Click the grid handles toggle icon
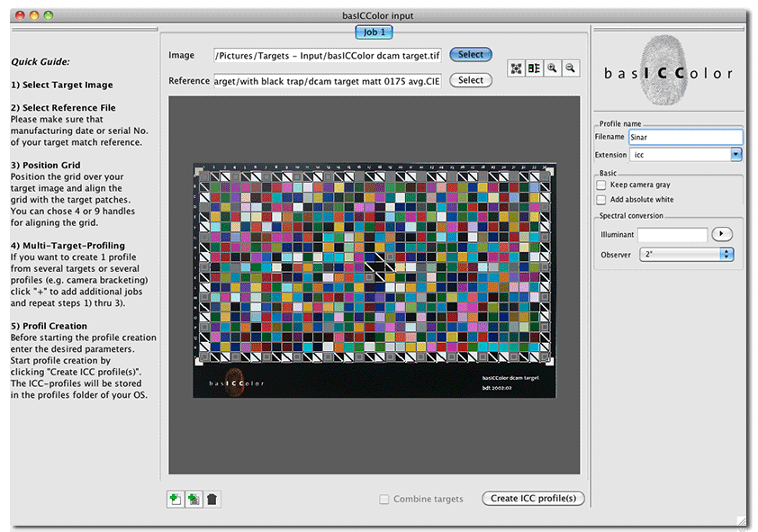This screenshot has width=758, height=532. 517,68
